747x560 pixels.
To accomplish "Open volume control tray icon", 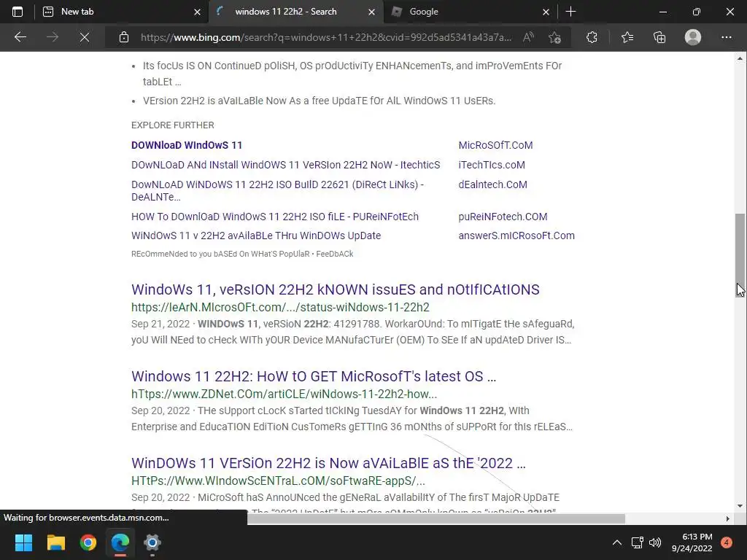I will click(x=655, y=542).
